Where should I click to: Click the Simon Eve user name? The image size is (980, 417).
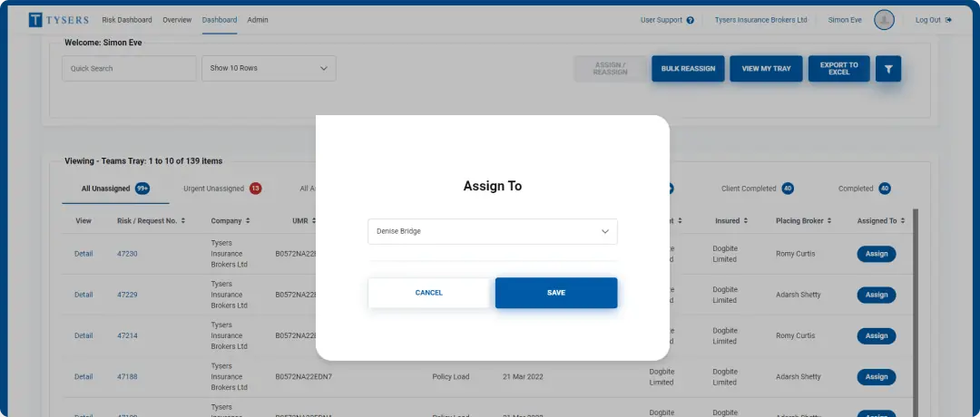pyautogui.click(x=845, y=20)
